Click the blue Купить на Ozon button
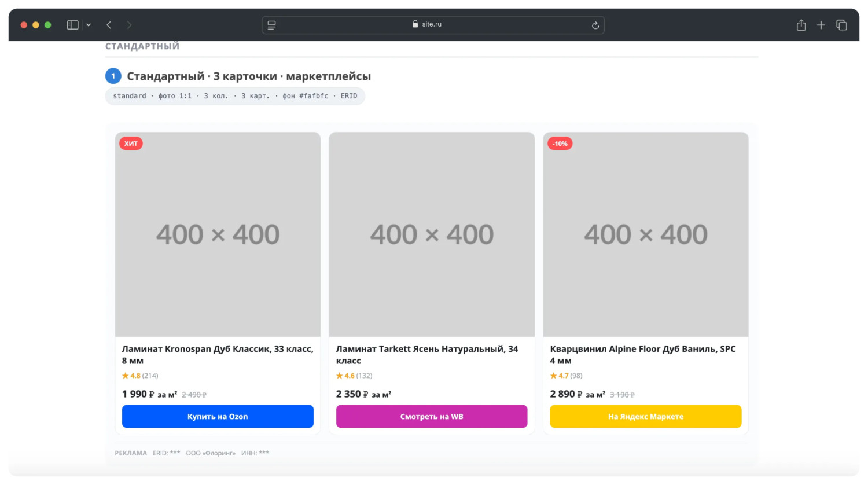Screen dimensions: 868x485 click(x=218, y=416)
